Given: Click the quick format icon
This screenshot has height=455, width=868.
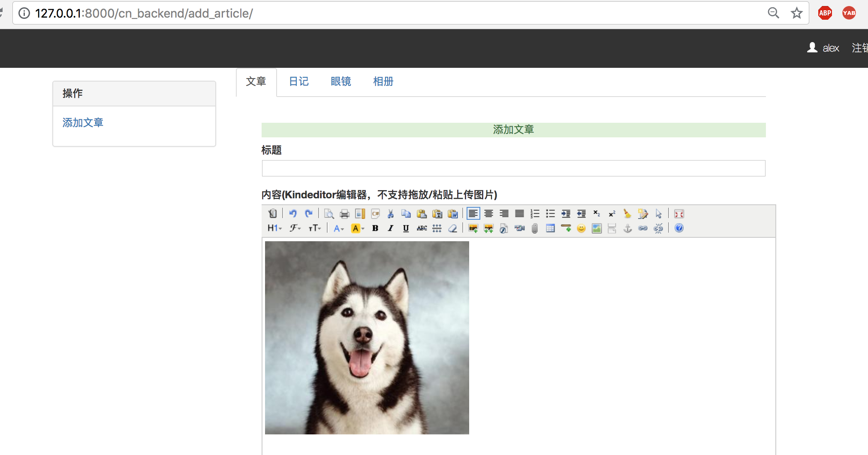Looking at the screenshot, I should click(x=643, y=213).
